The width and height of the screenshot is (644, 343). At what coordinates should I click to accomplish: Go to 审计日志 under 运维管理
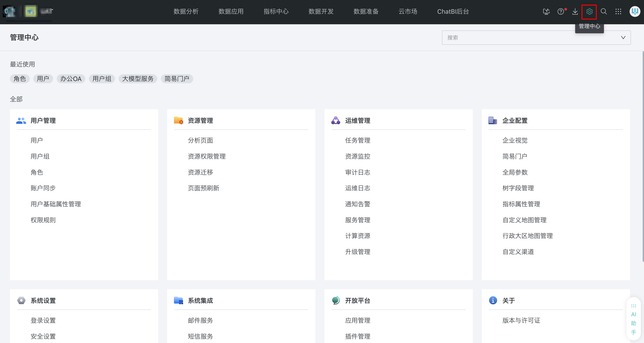click(358, 172)
